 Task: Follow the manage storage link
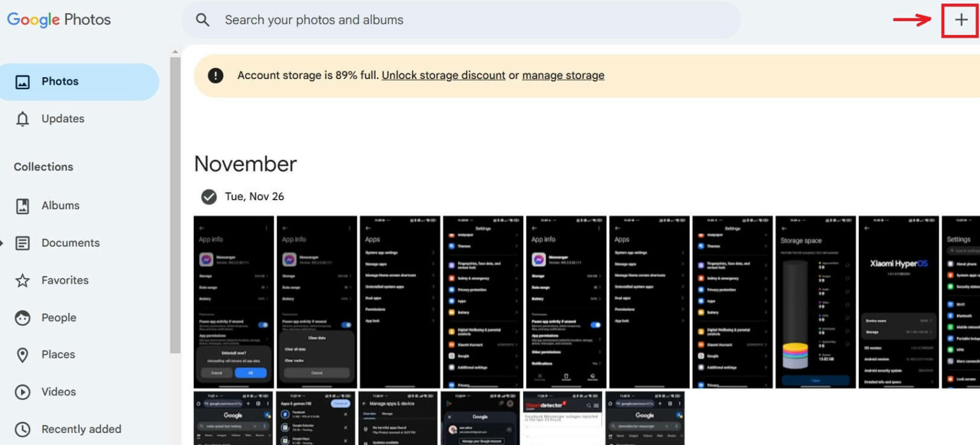pos(563,75)
